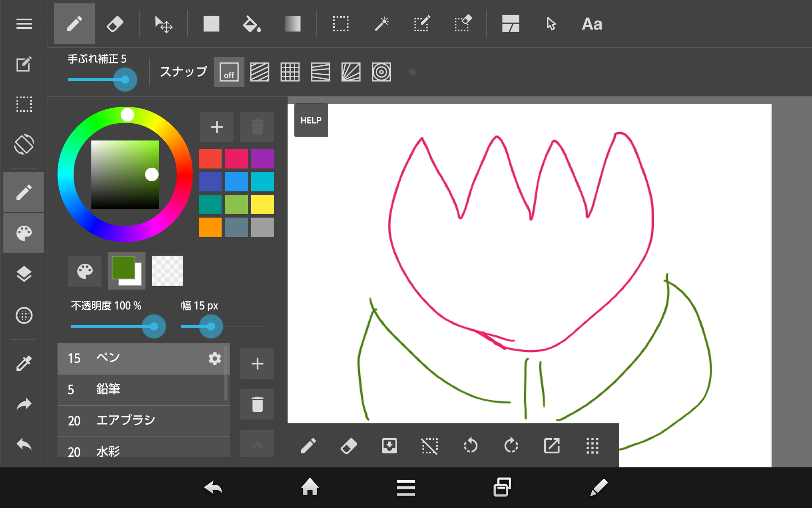Open settings gear for ペン brush
Screen dimensions: 812x508
point(214,359)
